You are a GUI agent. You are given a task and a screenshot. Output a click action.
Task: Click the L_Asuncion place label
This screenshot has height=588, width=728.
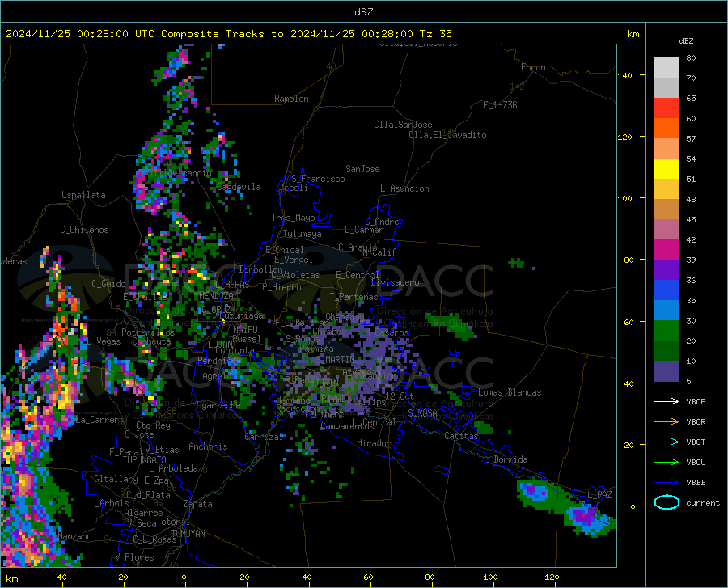(x=404, y=188)
